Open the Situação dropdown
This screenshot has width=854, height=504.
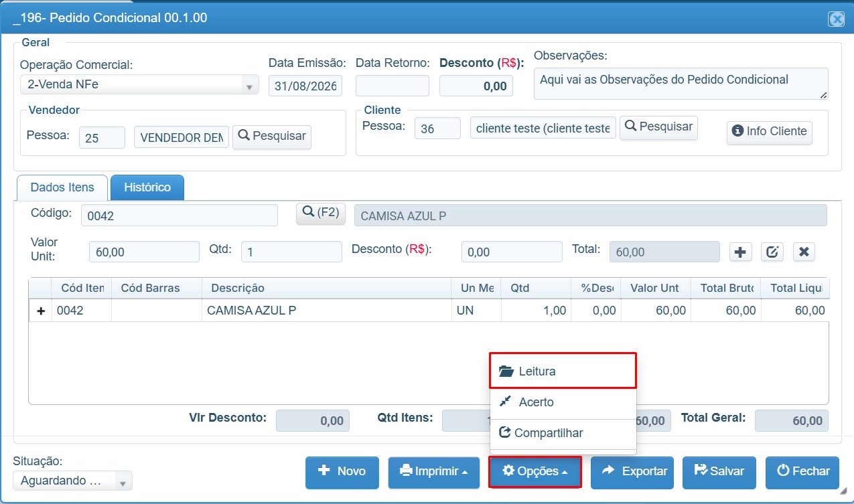pos(72,481)
